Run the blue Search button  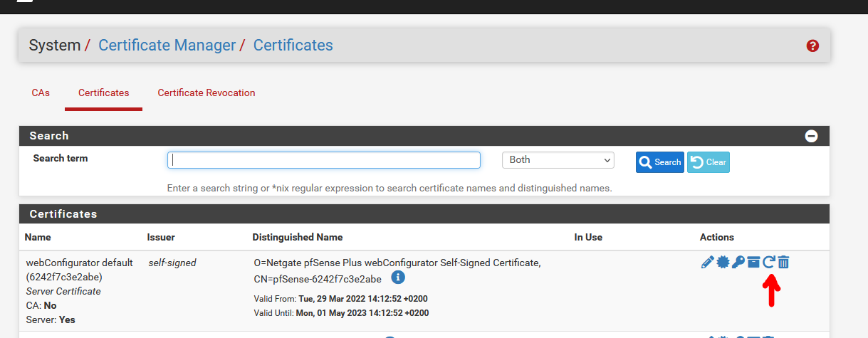(660, 162)
